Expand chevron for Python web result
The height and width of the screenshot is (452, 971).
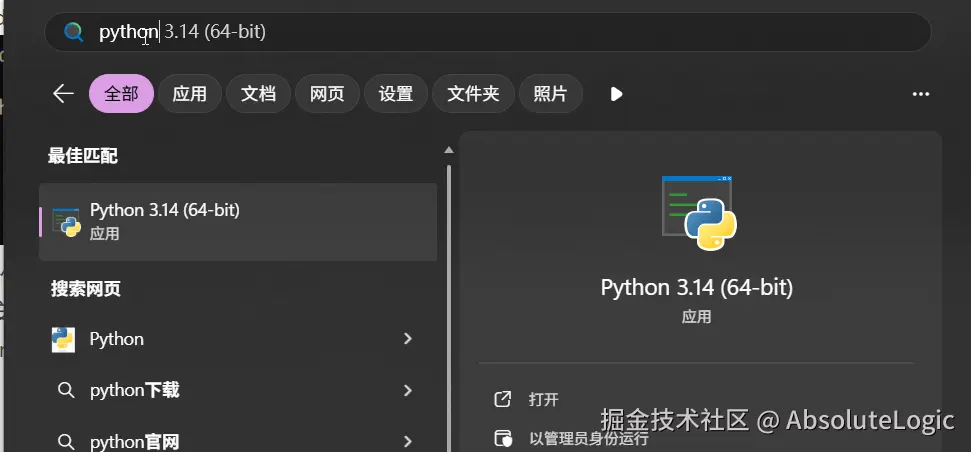(407, 339)
